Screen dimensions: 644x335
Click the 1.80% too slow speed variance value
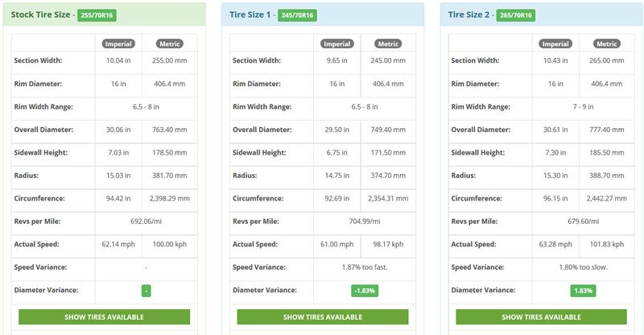tap(583, 267)
